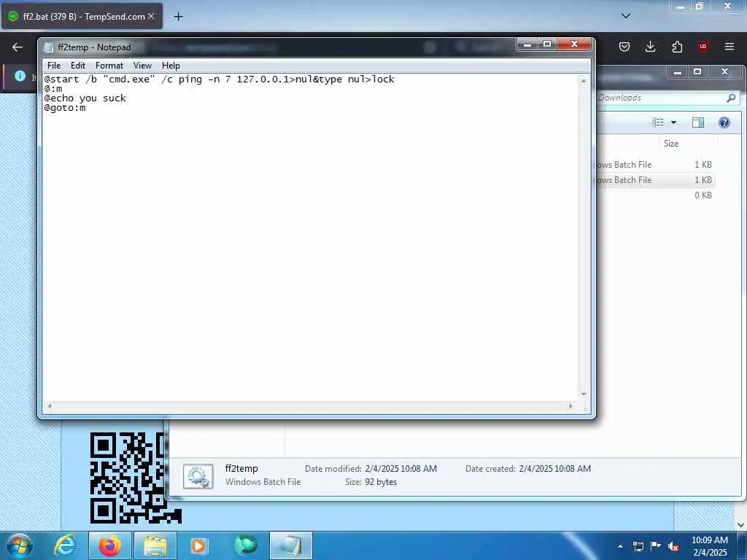Click the Notepad horizontal scrollbar right arrow
Image resolution: width=747 pixels, height=560 pixels.
tap(570, 406)
